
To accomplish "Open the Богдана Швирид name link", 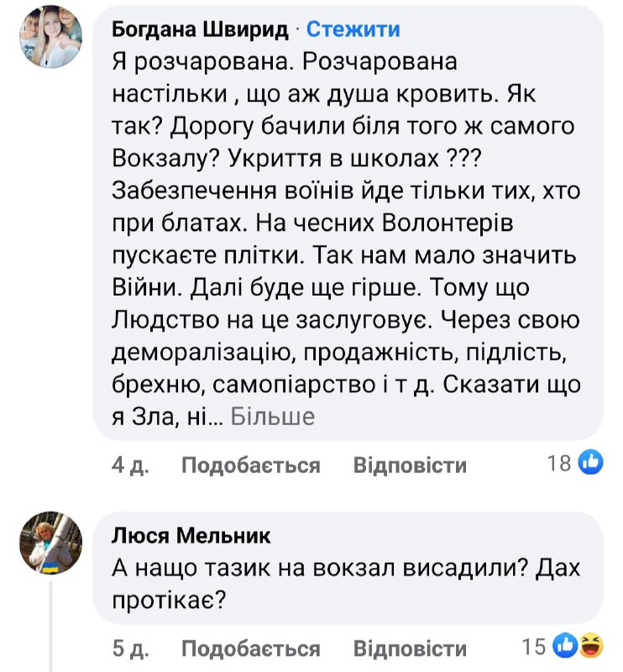I will [200, 29].
